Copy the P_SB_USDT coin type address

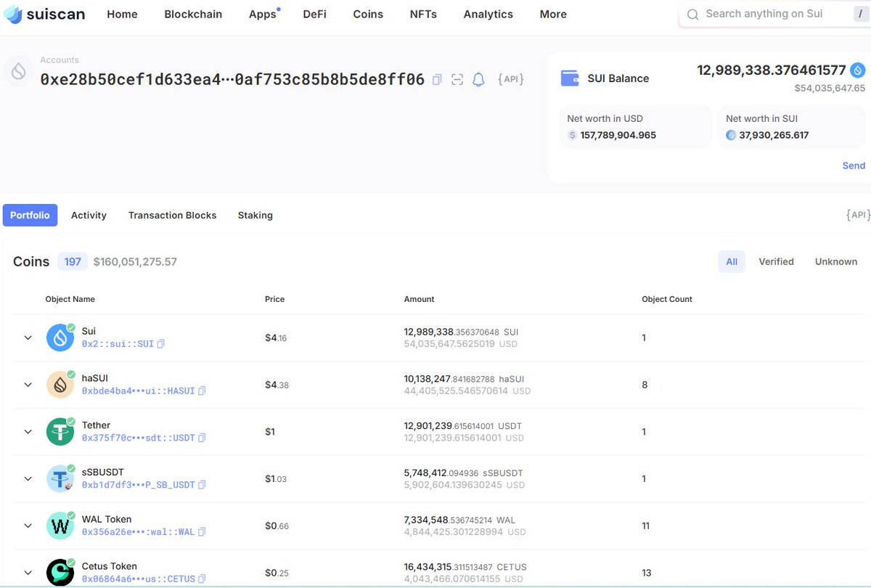click(202, 485)
